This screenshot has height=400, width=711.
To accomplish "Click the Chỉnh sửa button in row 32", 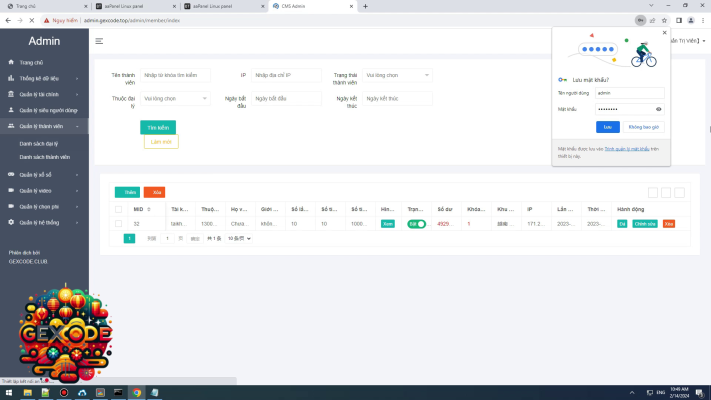I will (x=645, y=224).
